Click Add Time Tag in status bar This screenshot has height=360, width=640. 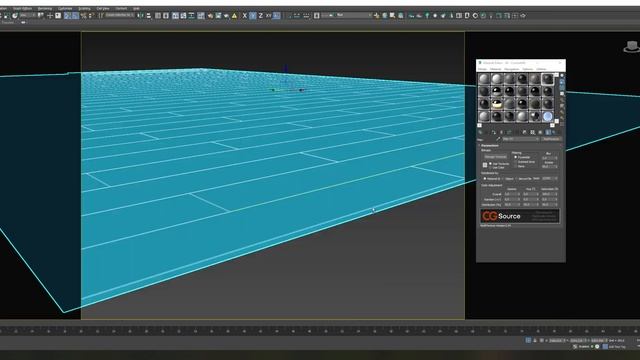pyautogui.click(x=617, y=347)
